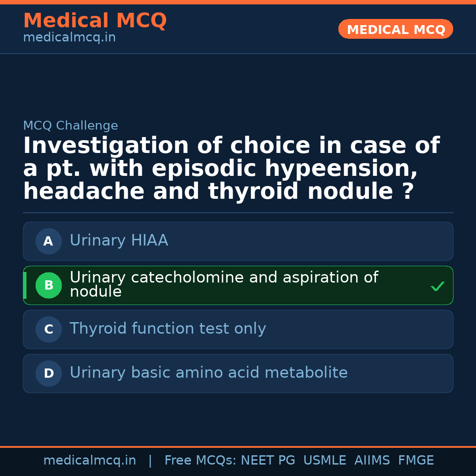Open medicalmcq.in link in the footer

pos(89,461)
